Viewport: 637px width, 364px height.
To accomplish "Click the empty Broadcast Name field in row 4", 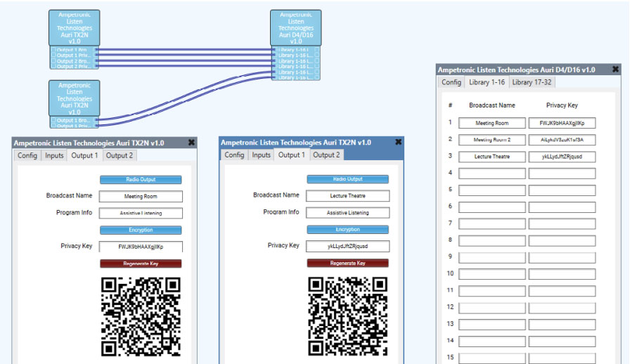I will 491,174.
